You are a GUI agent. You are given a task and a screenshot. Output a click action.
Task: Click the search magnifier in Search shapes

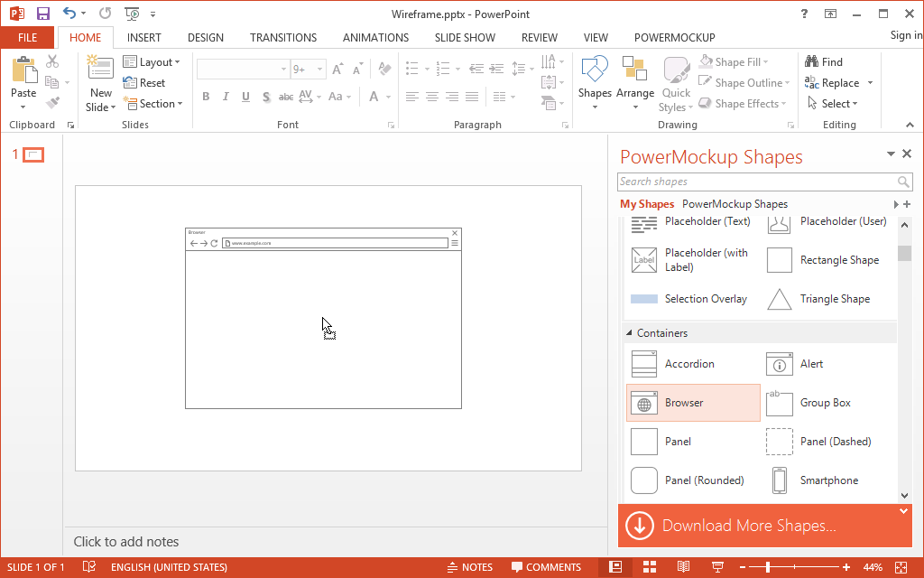click(x=902, y=182)
